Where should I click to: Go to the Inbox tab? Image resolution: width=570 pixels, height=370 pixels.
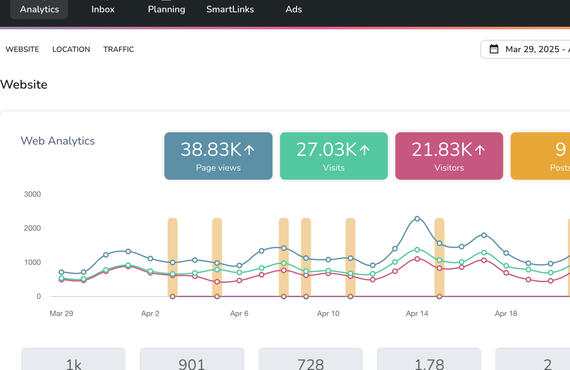click(103, 9)
